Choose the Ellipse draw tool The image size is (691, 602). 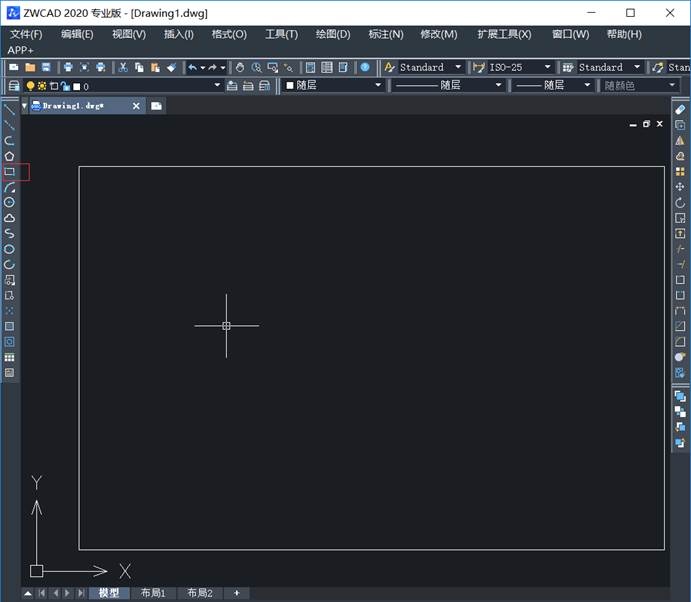9,249
